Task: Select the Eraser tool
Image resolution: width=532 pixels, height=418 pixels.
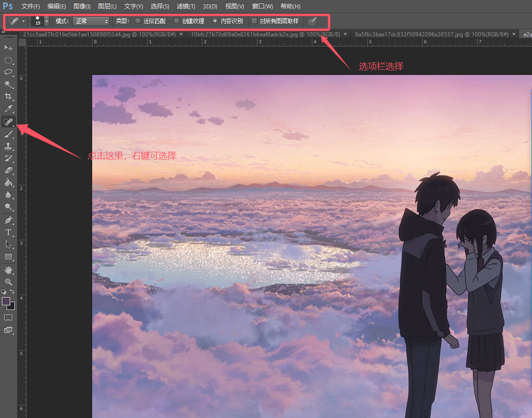Action: click(x=8, y=171)
